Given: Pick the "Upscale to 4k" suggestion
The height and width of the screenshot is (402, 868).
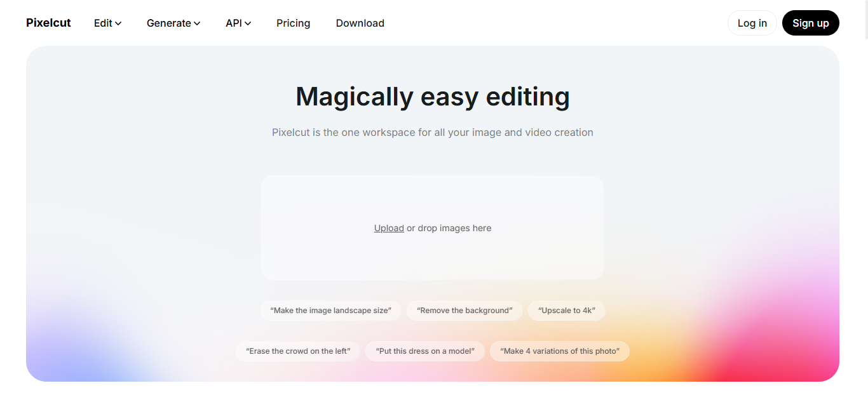Looking at the screenshot, I should [567, 311].
